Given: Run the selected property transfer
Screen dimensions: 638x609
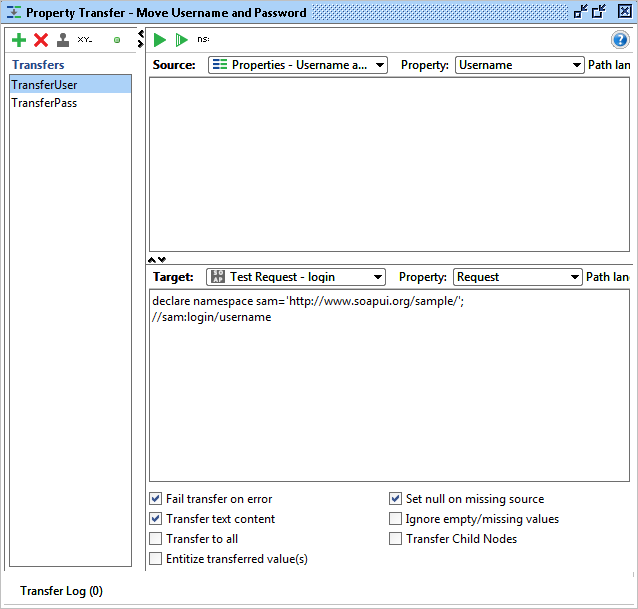Looking at the screenshot, I should tap(160, 40).
